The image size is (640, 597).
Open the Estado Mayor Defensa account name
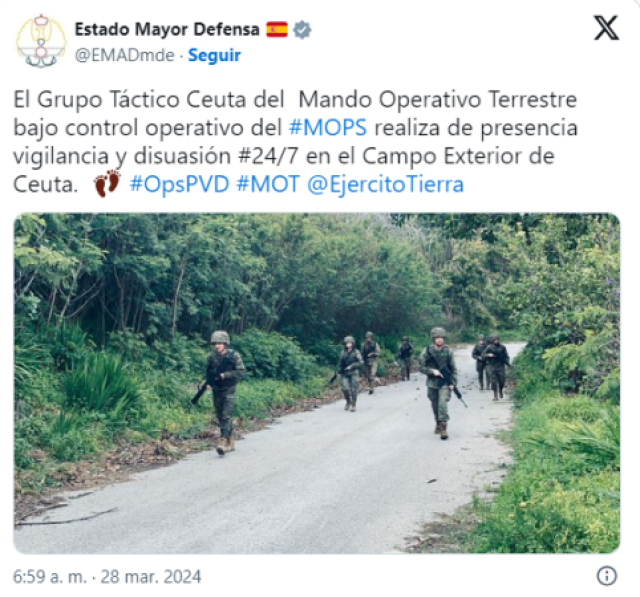(x=167, y=29)
